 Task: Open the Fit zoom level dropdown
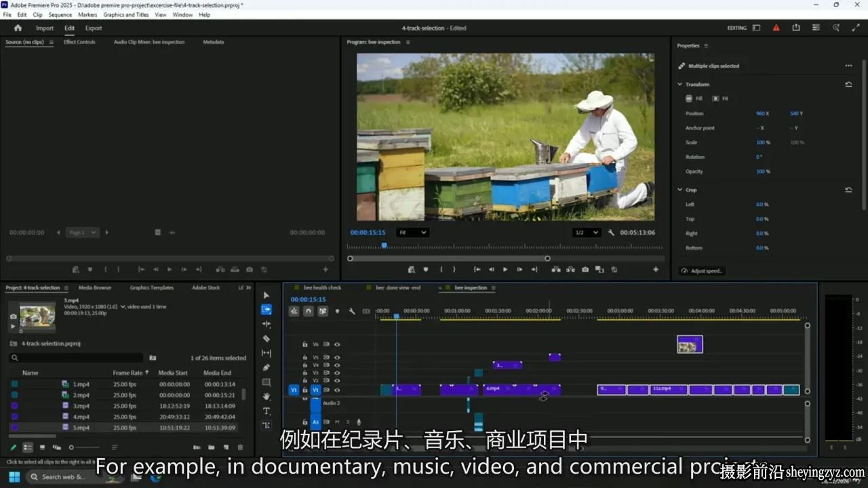pos(412,232)
